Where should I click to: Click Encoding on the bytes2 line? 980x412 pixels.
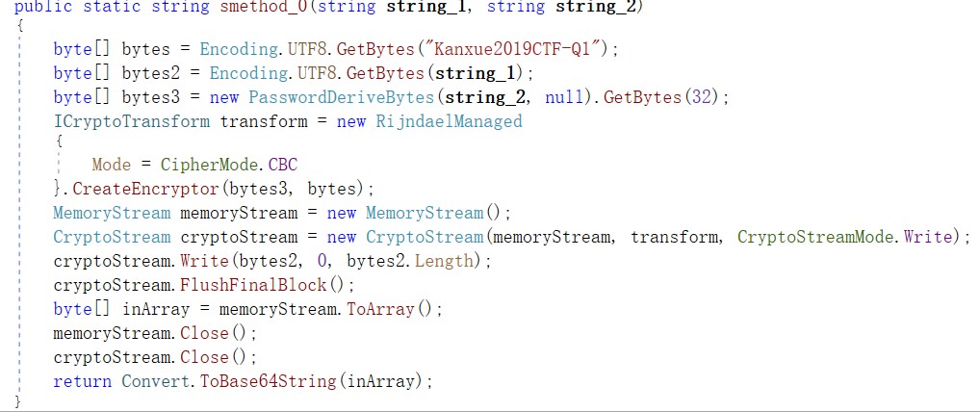click(248, 74)
